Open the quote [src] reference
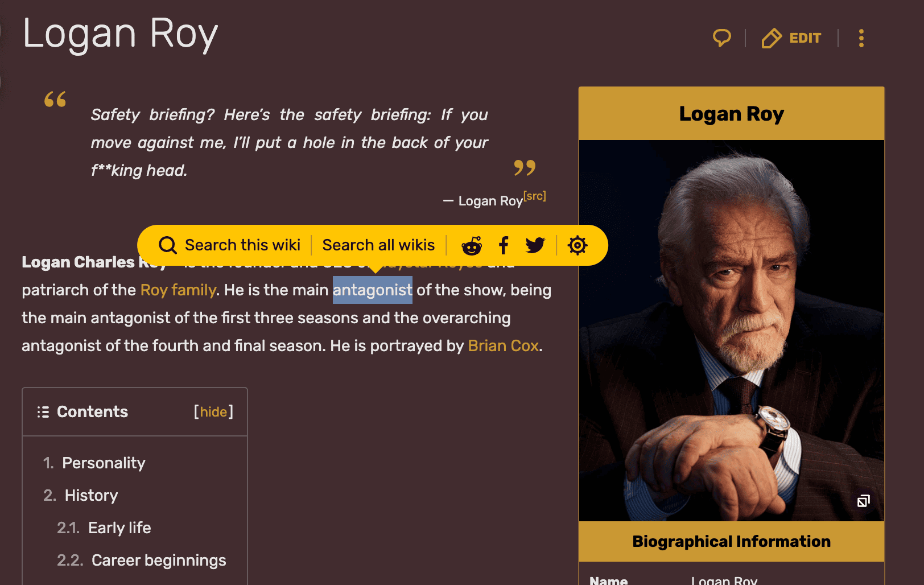The width and height of the screenshot is (924, 585). click(x=534, y=196)
